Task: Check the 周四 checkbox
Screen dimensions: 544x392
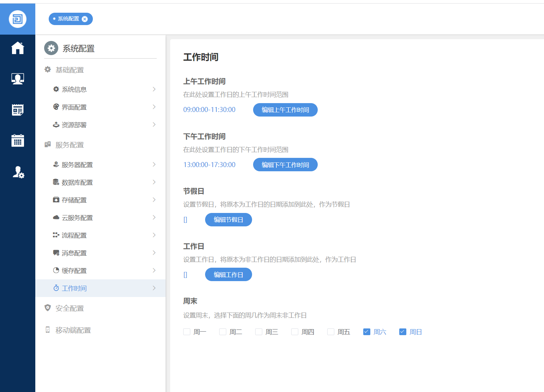Action: (x=295, y=332)
